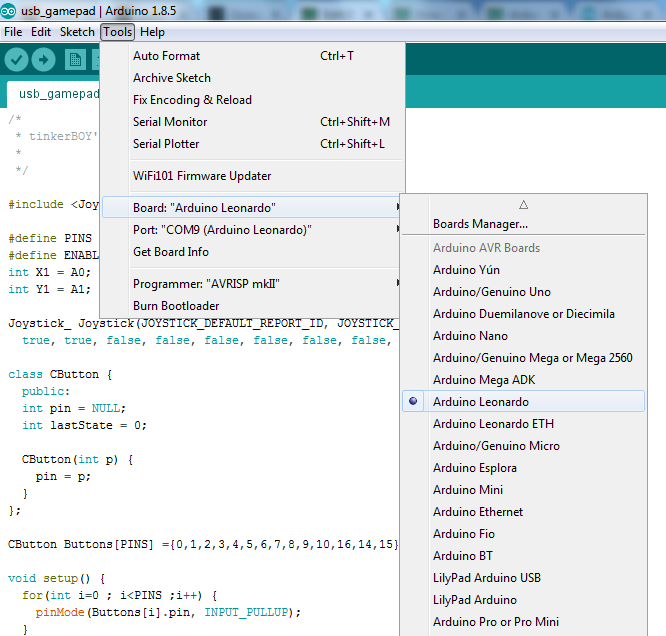Select the LilyPad Arduino USB board
Screen dimensions: 666x636
pos(523,578)
